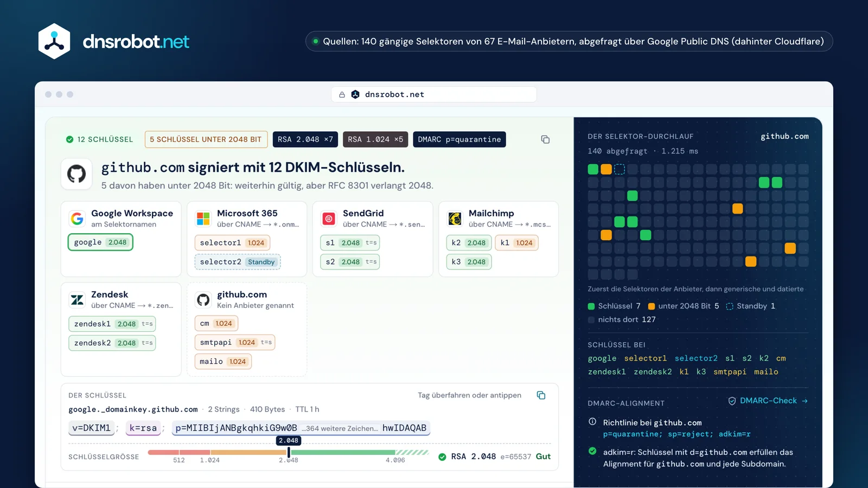The width and height of the screenshot is (868, 488).
Task: Click the k=rsa tag
Action: [143, 428]
